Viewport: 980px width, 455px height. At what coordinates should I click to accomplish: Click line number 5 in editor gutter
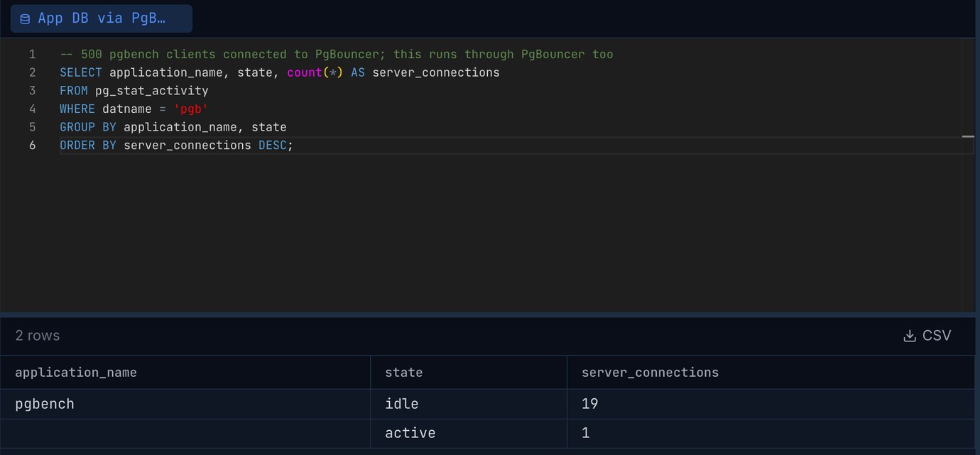[x=32, y=127]
